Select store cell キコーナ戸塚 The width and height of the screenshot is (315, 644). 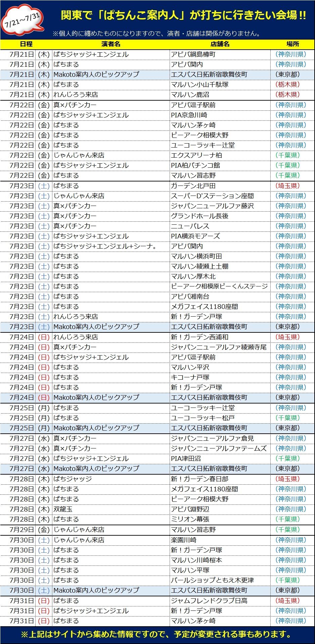click(x=220, y=377)
